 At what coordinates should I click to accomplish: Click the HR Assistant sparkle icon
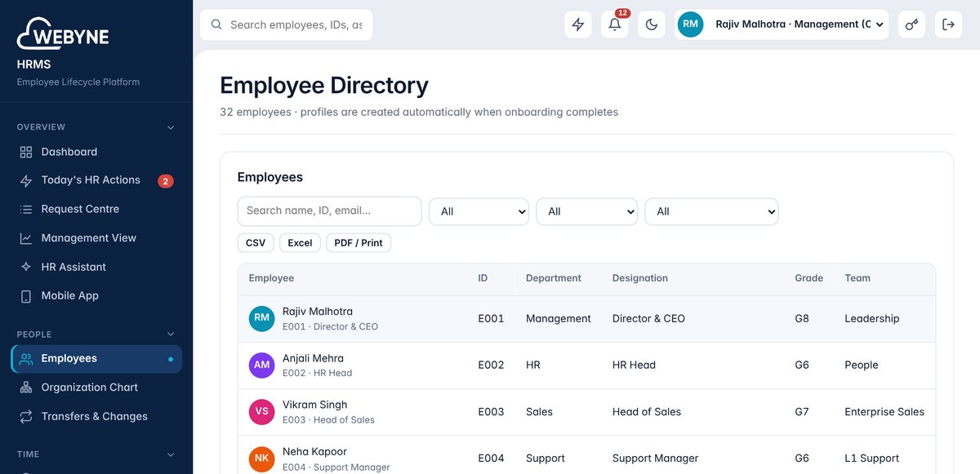coord(26,268)
